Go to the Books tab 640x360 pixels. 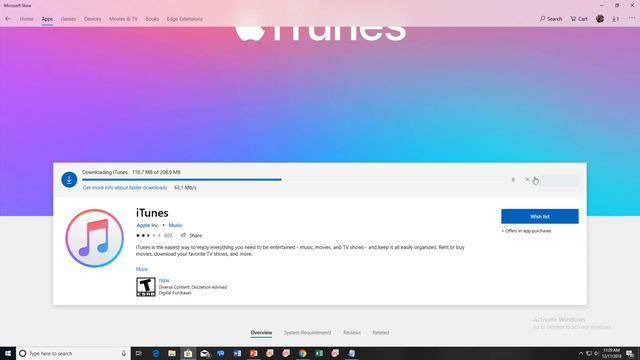point(152,19)
